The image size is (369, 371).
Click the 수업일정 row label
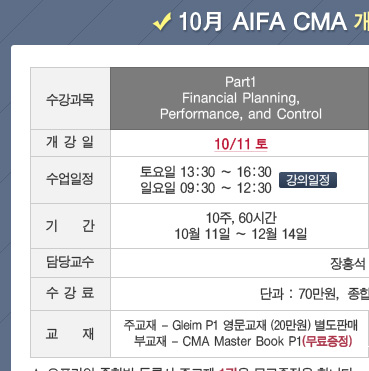pos(70,179)
